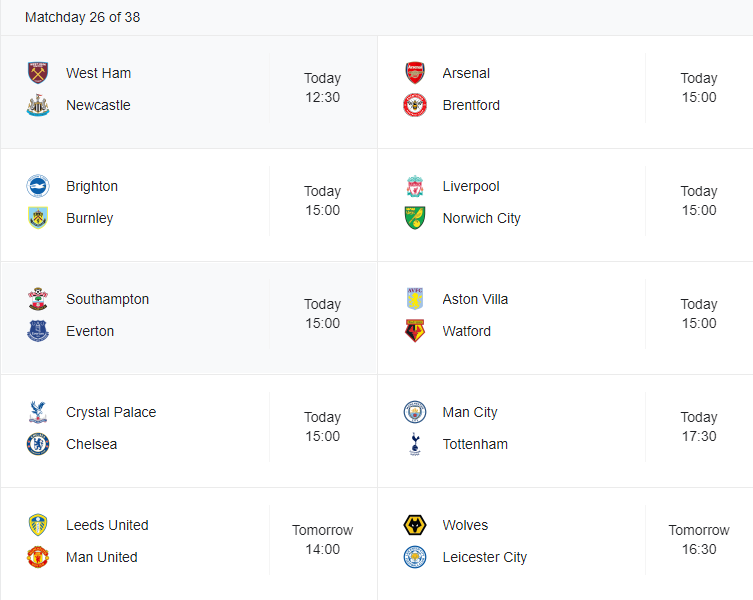Open the Brighton team name link
This screenshot has height=600, width=753.
tap(92, 186)
